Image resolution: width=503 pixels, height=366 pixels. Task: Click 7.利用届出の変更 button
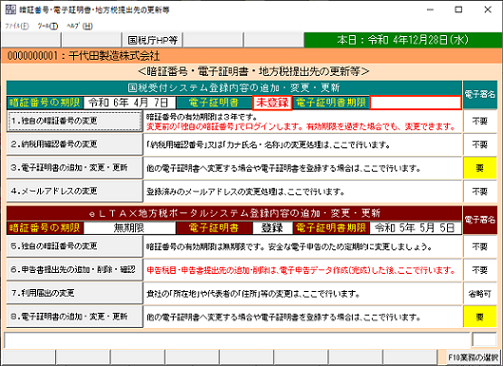pyautogui.click(x=74, y=293)
